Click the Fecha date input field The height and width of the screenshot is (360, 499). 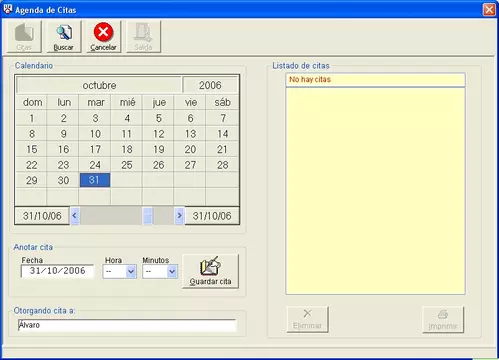pyautogui.click(x=57, y=271)
